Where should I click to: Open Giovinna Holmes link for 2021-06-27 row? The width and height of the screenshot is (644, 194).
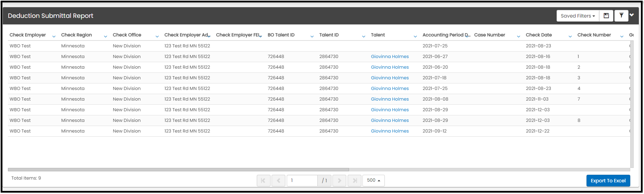pyautogui.click(x=390, y=57)
